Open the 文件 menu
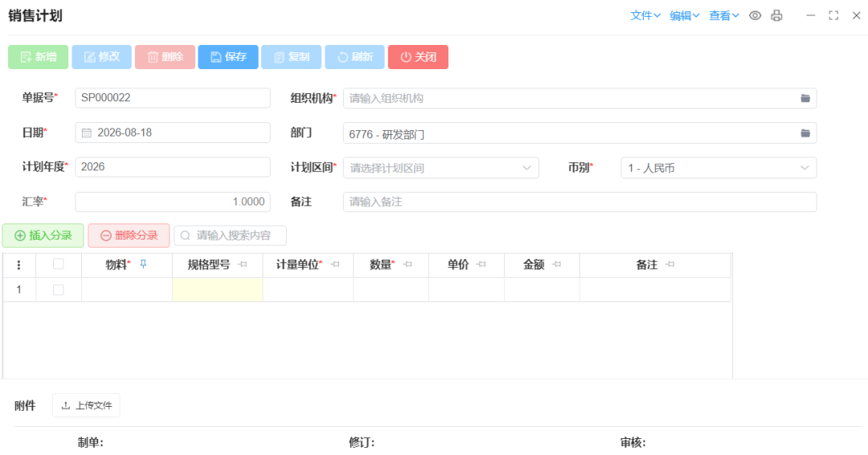Viewport: 868px width, 455px height. [x=645, y=15]
